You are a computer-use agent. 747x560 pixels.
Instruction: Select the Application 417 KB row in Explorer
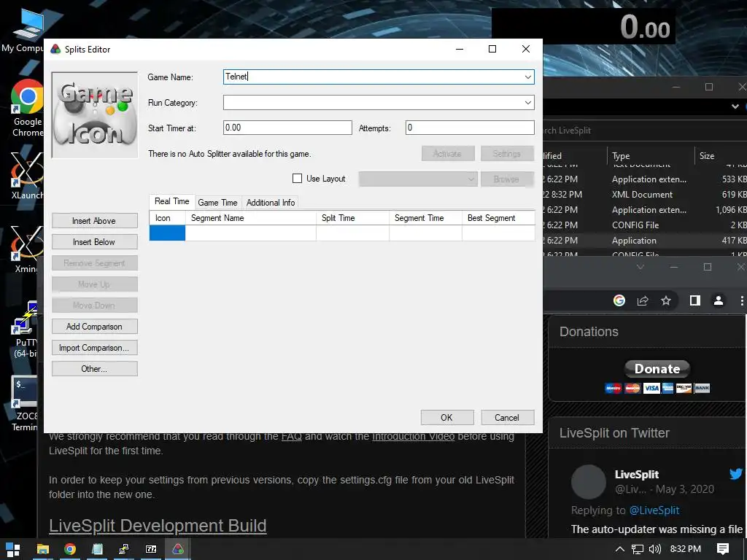click(x=645, y=241)
